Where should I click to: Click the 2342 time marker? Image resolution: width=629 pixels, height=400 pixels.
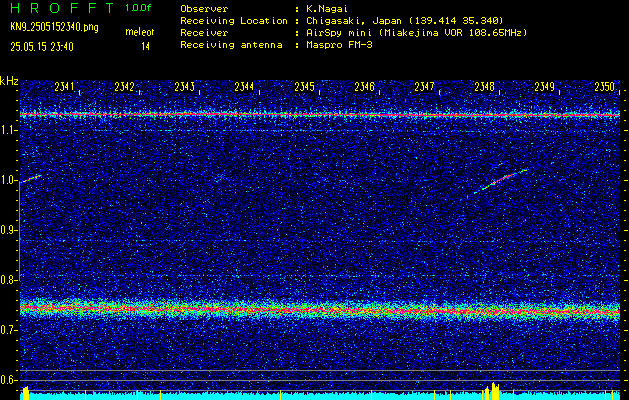(x=124, y=87)
